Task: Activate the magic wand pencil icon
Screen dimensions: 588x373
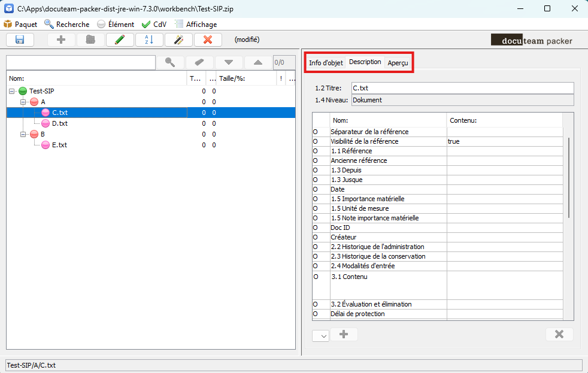Action: (178, 39)
